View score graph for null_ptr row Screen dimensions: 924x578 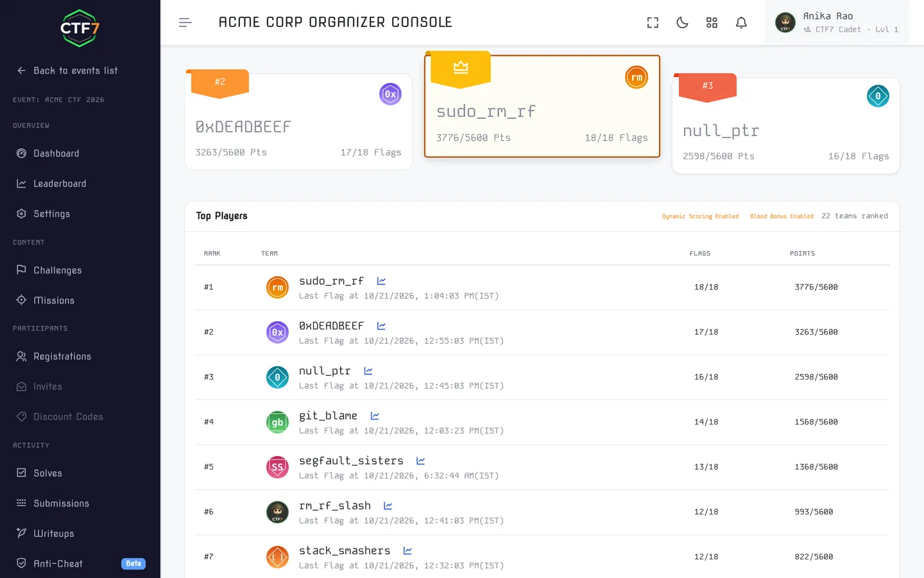(368, 371)
